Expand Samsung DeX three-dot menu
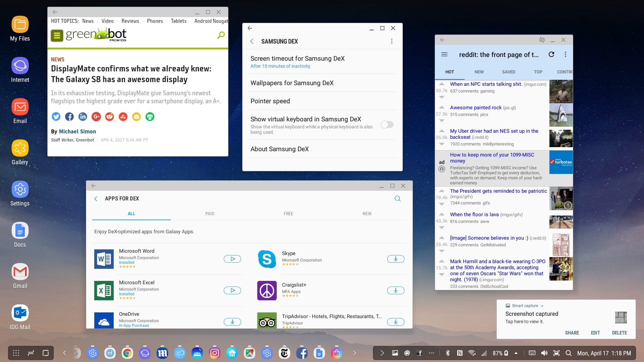Image resolution: width=644 pixels, height=362 pixels. [391, 41]
